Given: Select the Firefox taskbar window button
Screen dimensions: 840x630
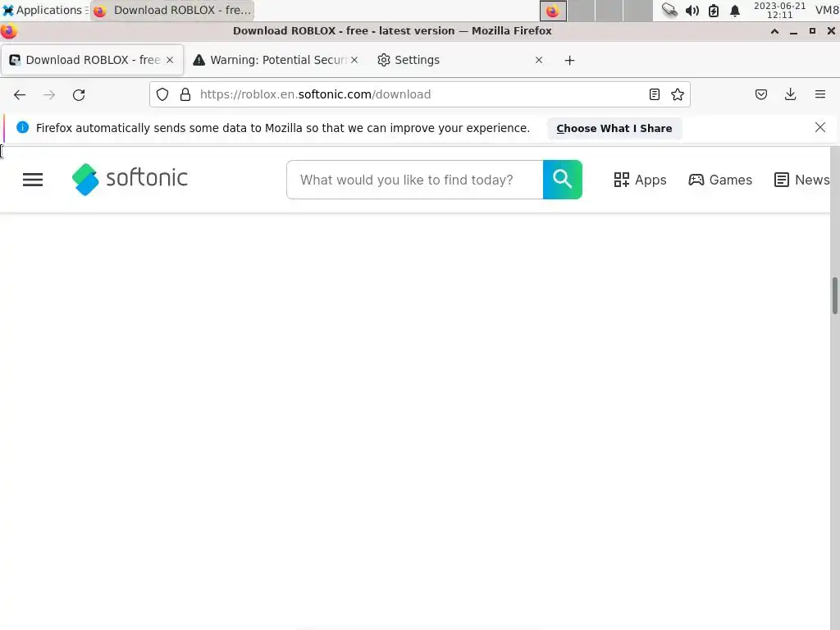Looking at the screenshot, I should point(172,10).
